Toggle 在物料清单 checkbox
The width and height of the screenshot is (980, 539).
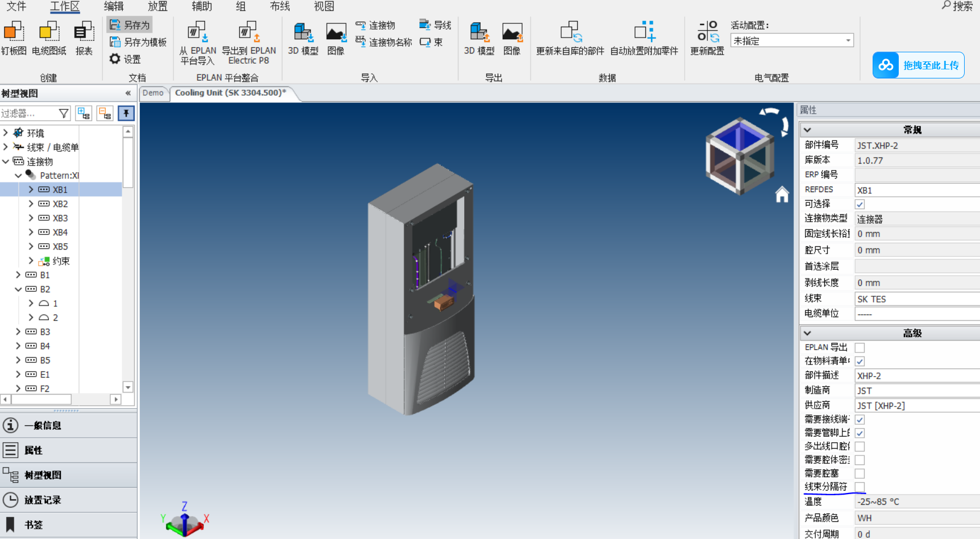tap(860, 362)
